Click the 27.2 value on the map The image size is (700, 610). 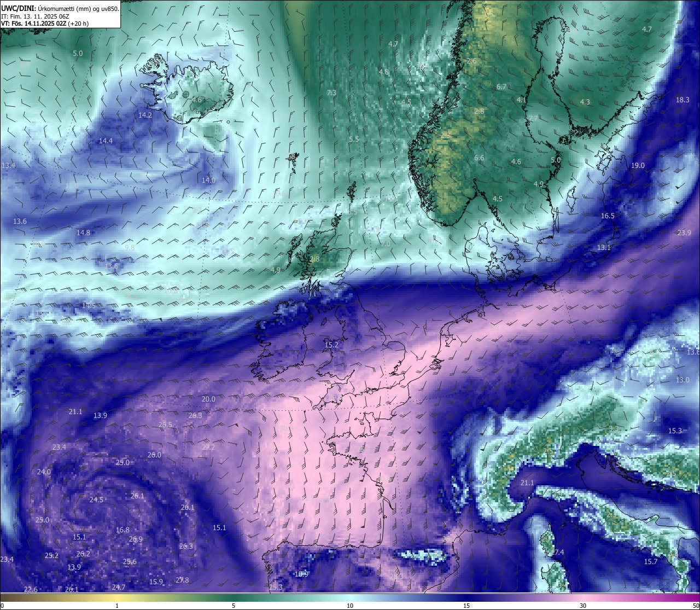pos(208,448)
